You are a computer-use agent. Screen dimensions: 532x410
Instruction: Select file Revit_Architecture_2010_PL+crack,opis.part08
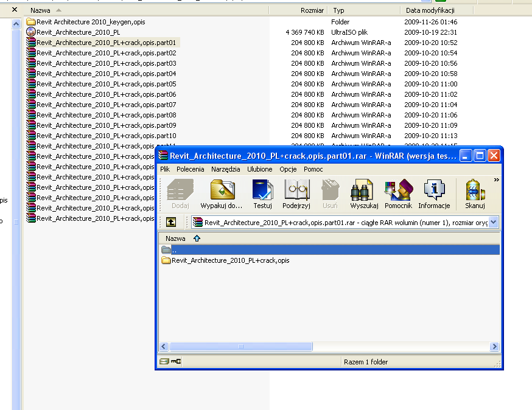click(106, 115)
